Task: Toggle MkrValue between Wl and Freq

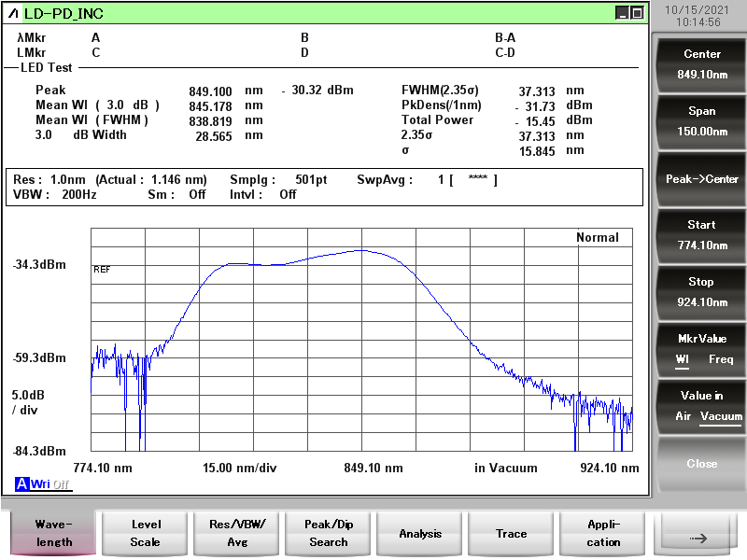Action: pyautogui.click(x=702, y=348)
